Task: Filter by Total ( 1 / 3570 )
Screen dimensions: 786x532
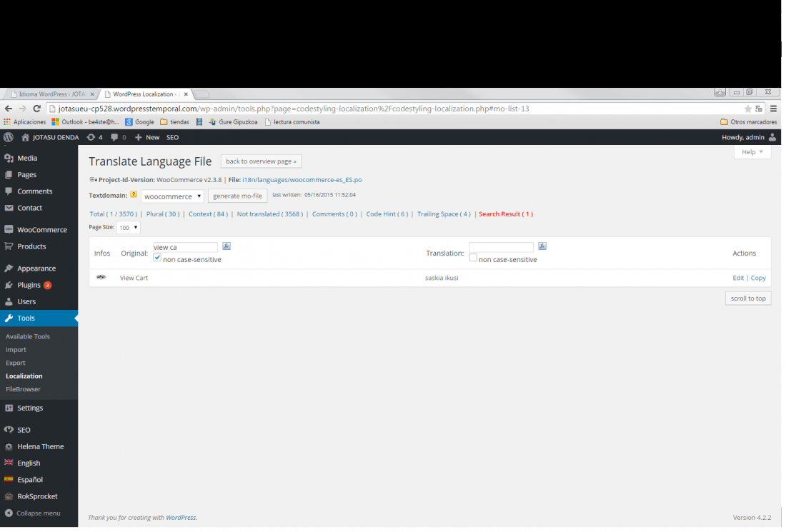Action: coord(114,215)
